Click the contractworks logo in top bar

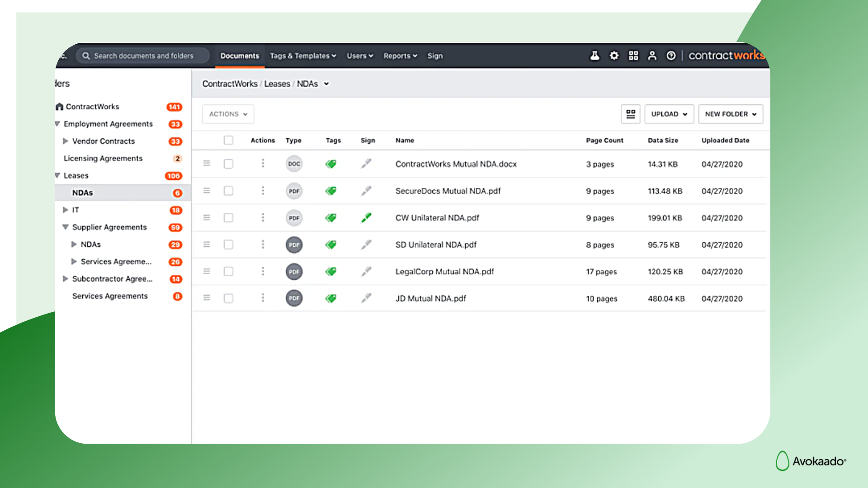[x=726, y=55]
